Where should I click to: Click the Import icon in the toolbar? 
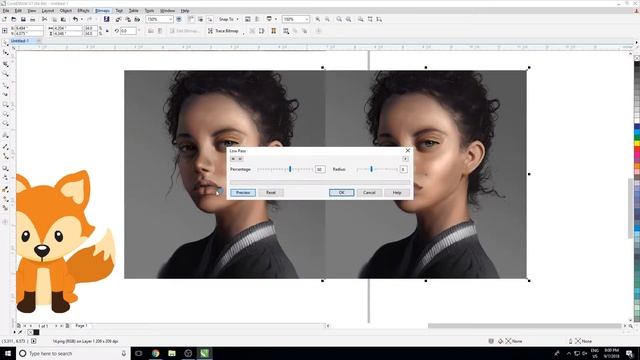118,19
